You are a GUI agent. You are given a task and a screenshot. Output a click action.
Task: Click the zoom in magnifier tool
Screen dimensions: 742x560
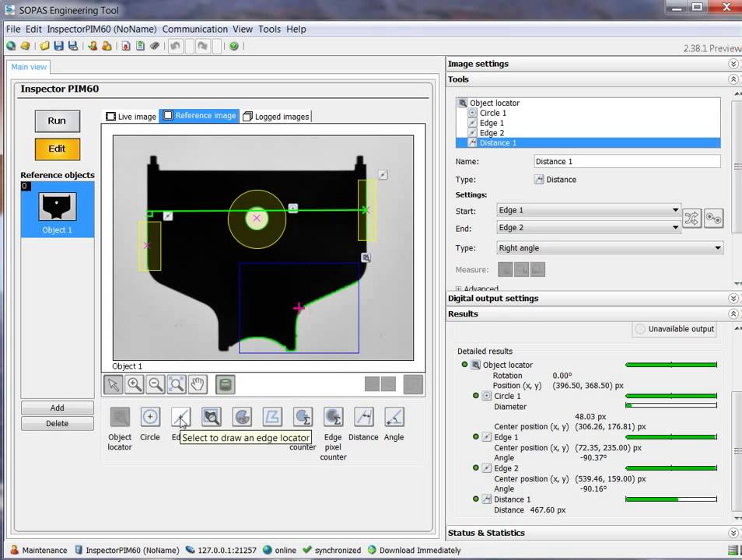[135, 384]
